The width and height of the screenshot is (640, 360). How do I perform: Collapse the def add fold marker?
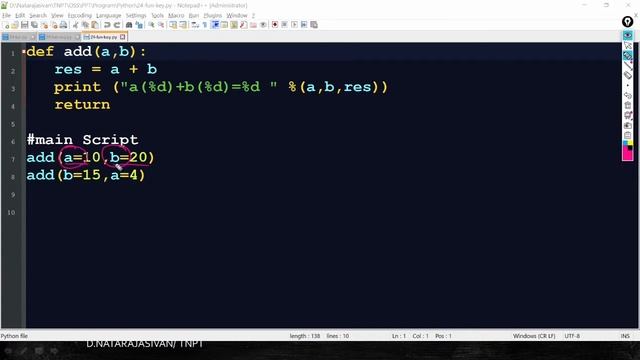pyautogui.click(x=24, y=51)
